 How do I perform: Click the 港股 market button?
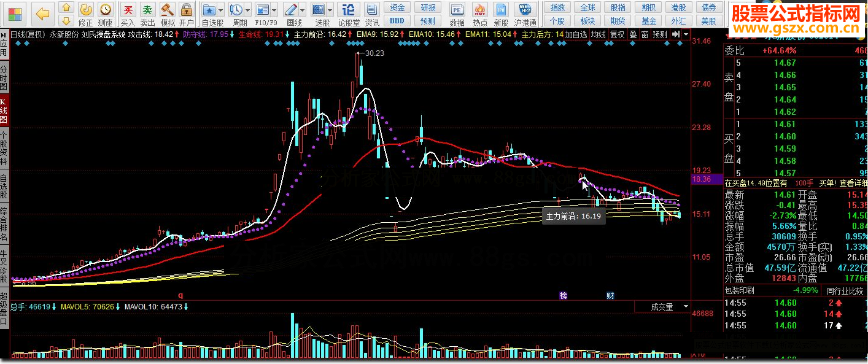point(678,7)
